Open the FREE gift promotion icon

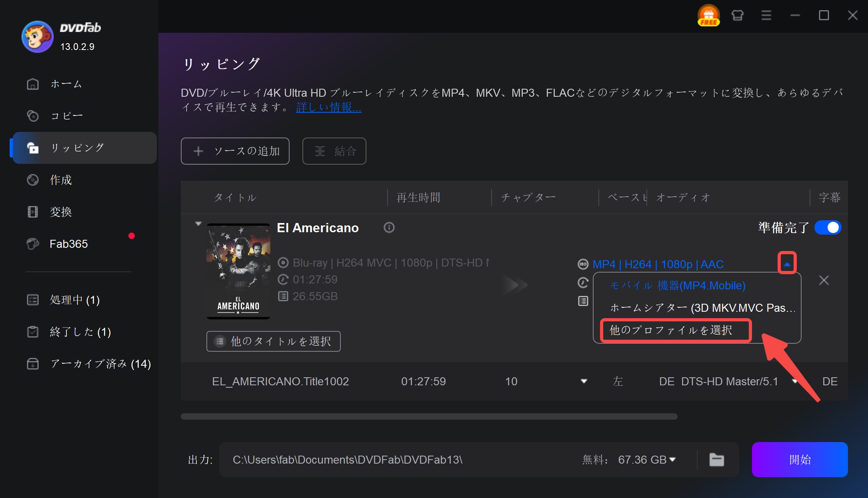(x=708, y=15)
